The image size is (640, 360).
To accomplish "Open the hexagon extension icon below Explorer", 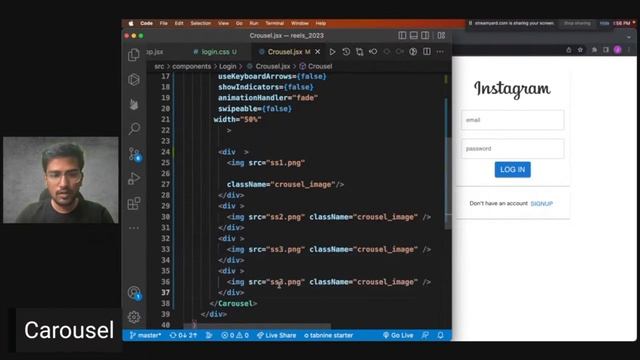I will coord(134,79).
